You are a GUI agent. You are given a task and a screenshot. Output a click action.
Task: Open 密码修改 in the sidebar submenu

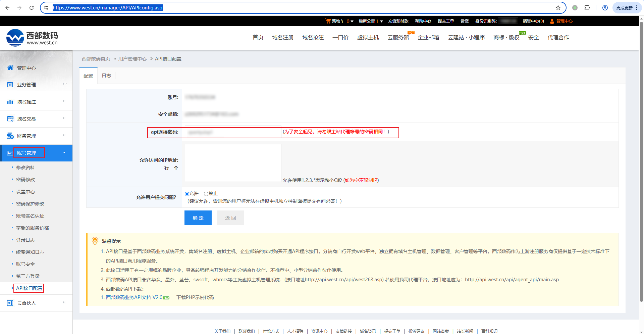(25, 180)
